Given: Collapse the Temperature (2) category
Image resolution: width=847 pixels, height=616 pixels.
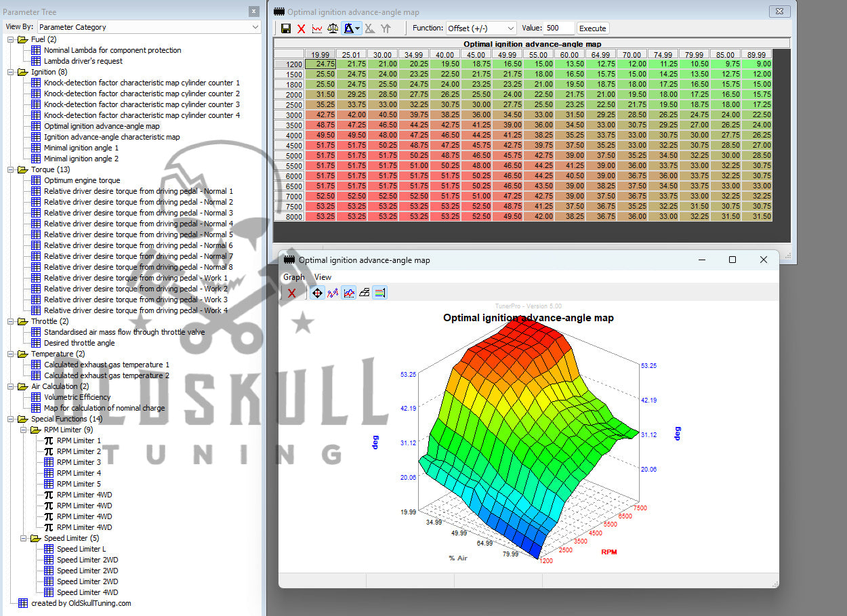Looking at the screenshot, I should [x=11, y=354].
